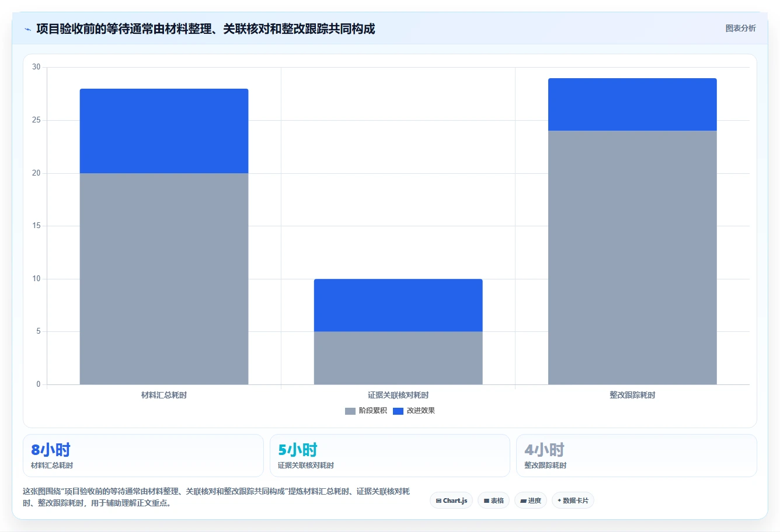
Task: Click the 材料汇总耗时 x-axis label
Action: tap(164, 395)
